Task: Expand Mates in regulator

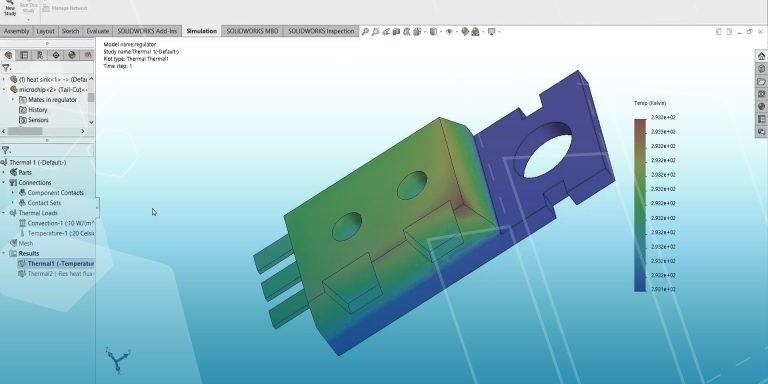Action: tap(13, 99)
